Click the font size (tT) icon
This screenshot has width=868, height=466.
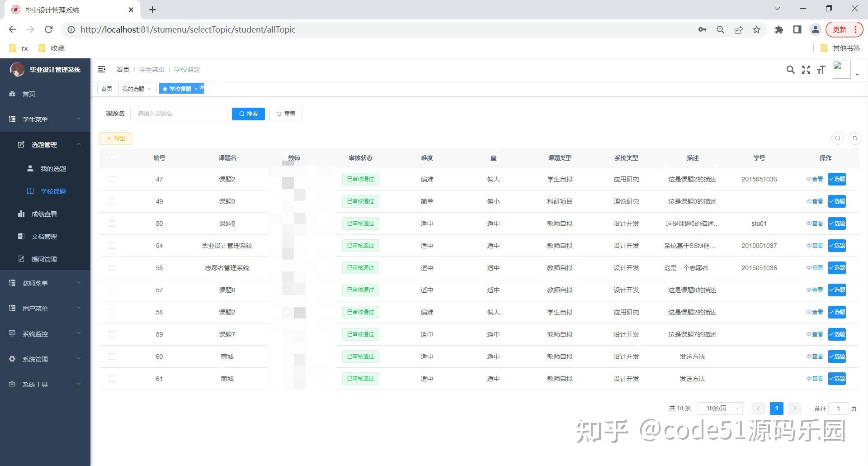821,70
